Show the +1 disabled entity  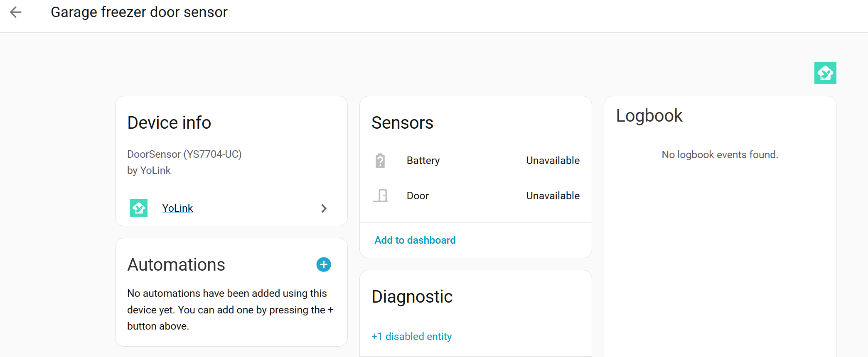point(411,336)
